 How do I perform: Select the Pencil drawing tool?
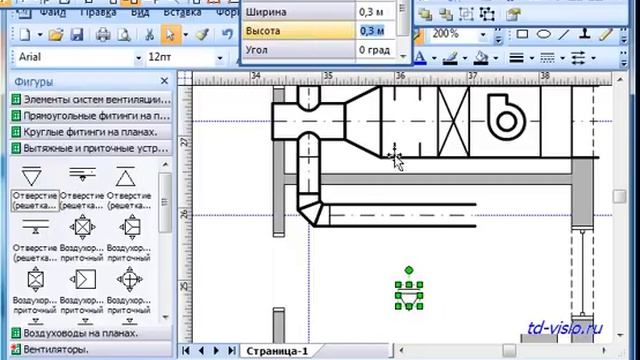[x=607, y=34]
